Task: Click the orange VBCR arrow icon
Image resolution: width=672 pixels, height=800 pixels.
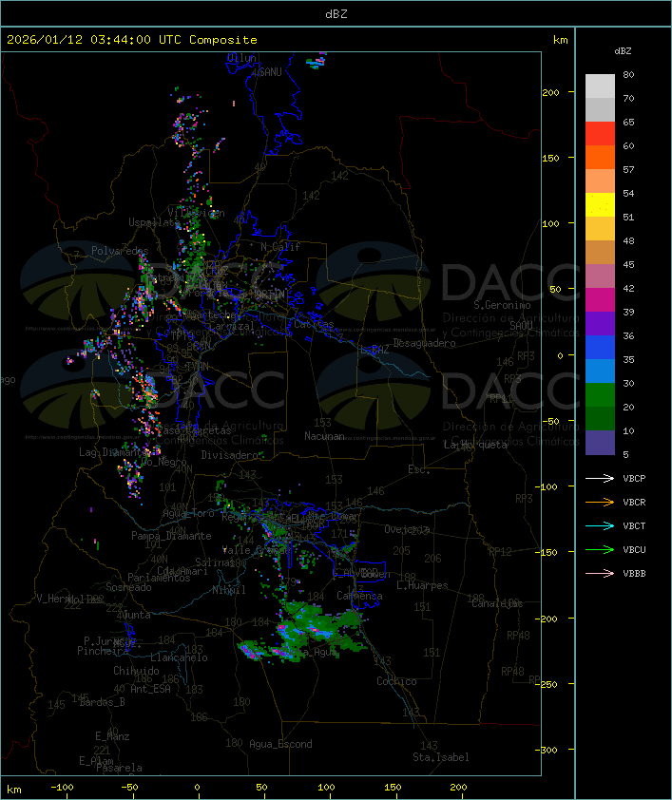Action: click(x=600, y=503)
